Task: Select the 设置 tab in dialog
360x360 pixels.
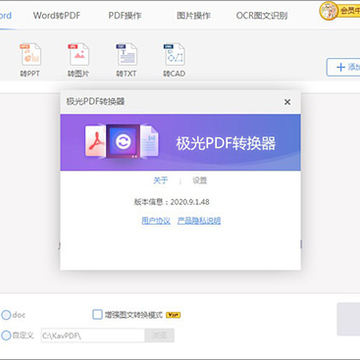Action: click(200, 181)
